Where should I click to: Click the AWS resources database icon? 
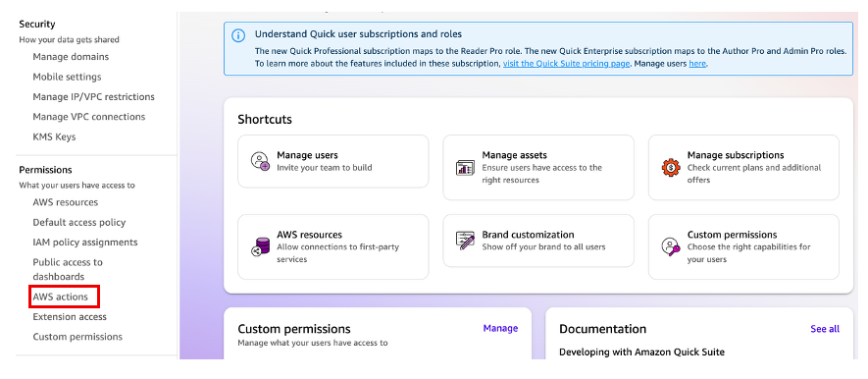[x=260, y=246]
